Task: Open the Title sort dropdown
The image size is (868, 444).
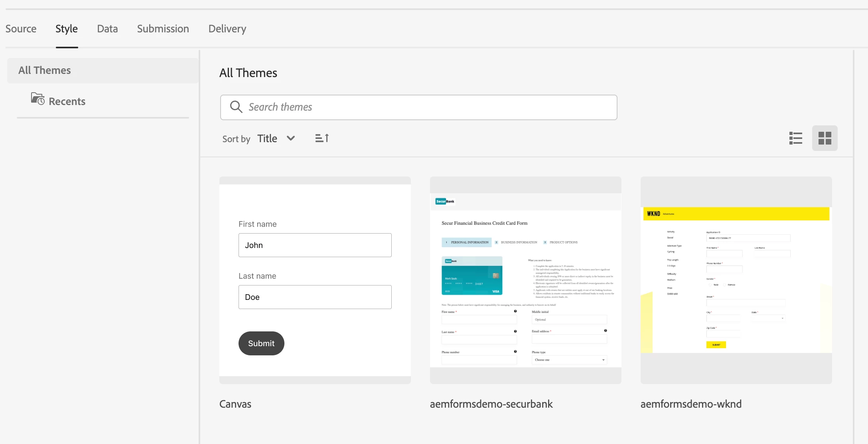Action: [x=267, y=139]
